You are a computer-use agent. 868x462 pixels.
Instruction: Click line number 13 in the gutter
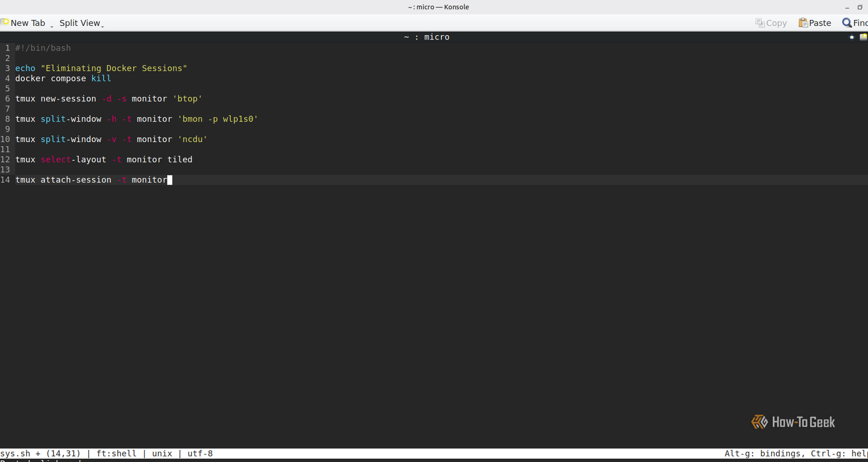click(5, 169)
